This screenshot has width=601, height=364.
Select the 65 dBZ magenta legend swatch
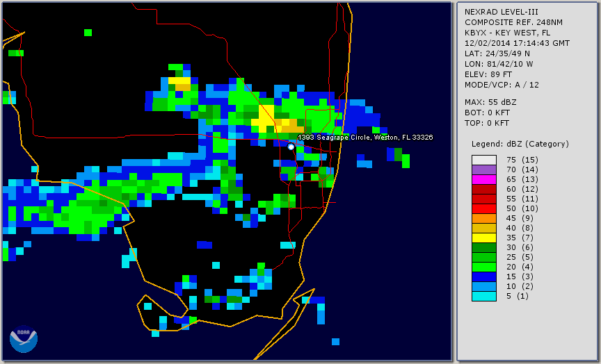coord(483,179)
